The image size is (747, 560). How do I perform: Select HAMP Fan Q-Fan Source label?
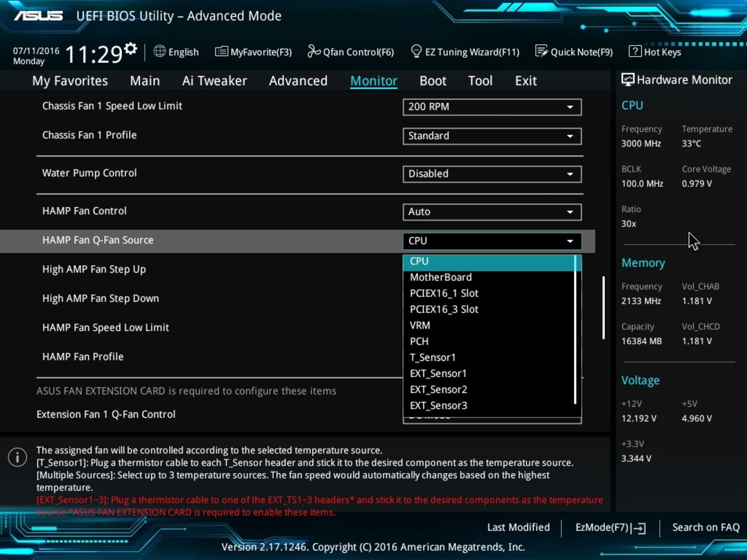[98, 240]
